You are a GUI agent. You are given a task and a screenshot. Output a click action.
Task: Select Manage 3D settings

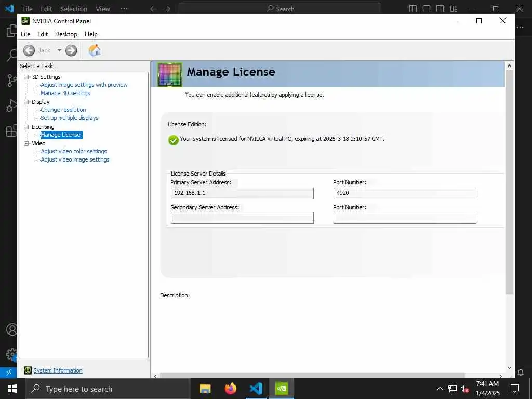point(65,93)
